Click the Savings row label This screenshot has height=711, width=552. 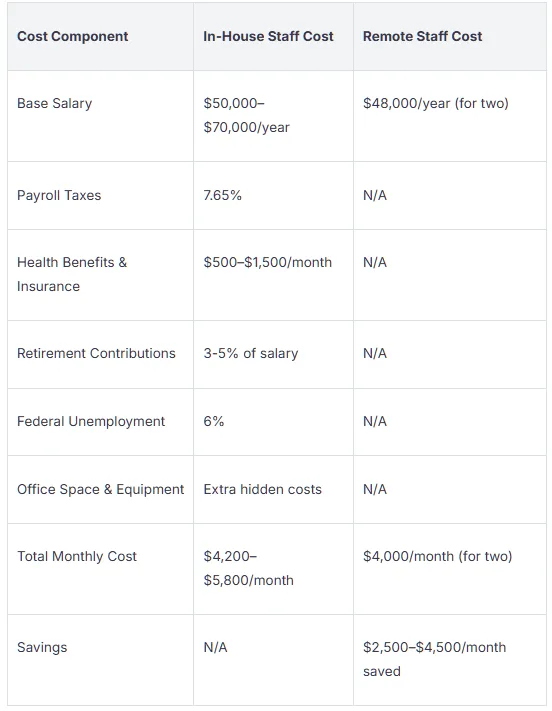tap(42, 647)
